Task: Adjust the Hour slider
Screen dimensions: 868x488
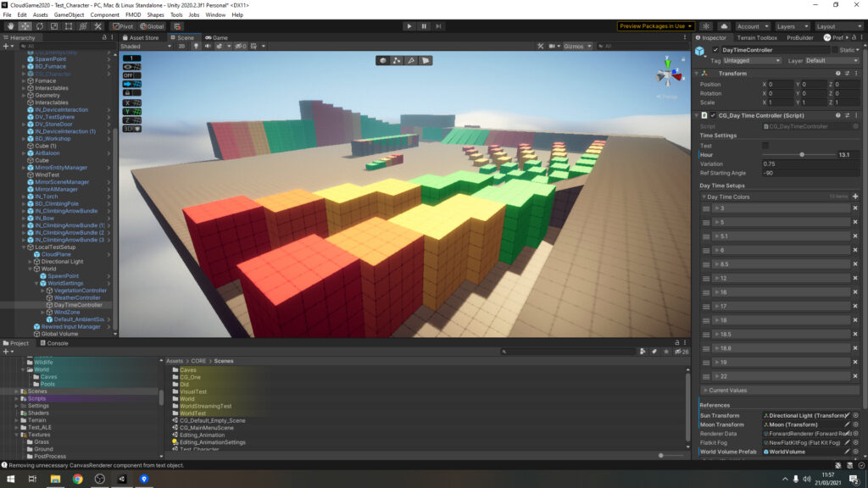Action: [x=801, y=155]
